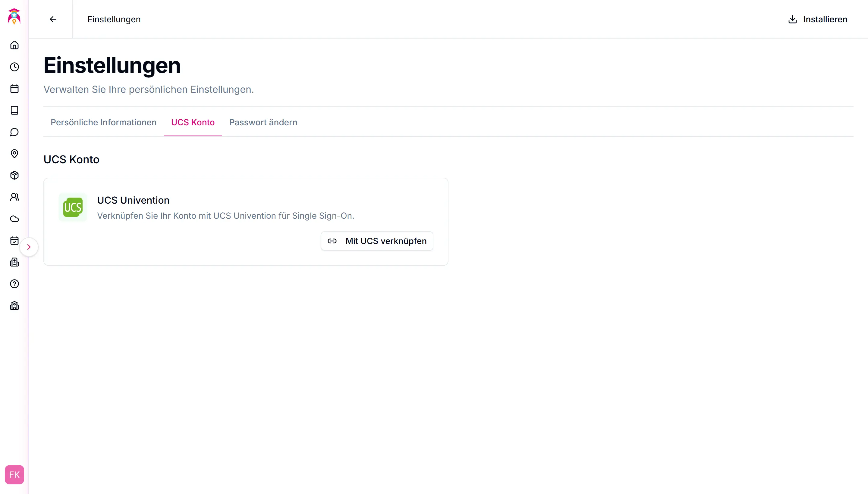Viewport: 868px width, 494px height.
Task: Click the map pin location icon
Action: [14, 154]
